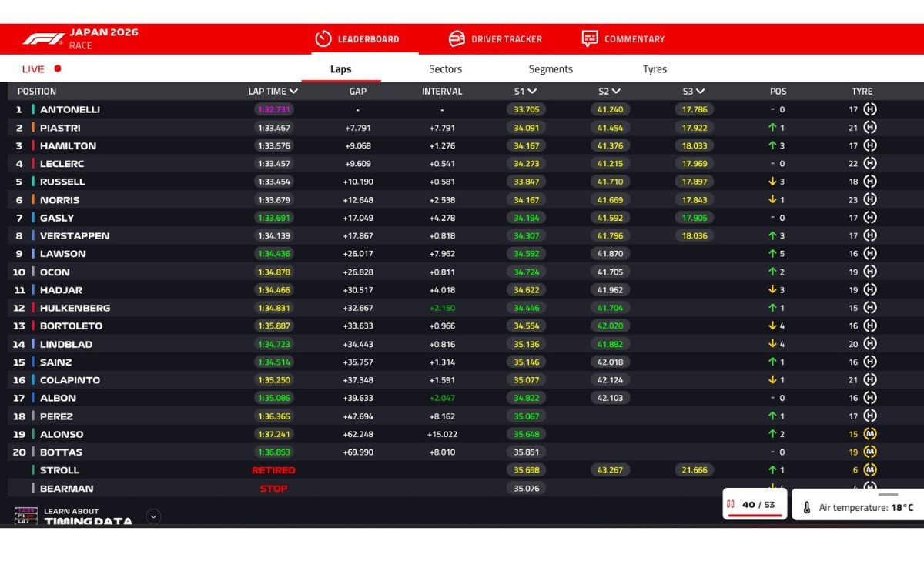Image resolution: width=924 pixels, height=561 pixels.
Task: Select the Tyres tab
Action: (x=654, y=69)
